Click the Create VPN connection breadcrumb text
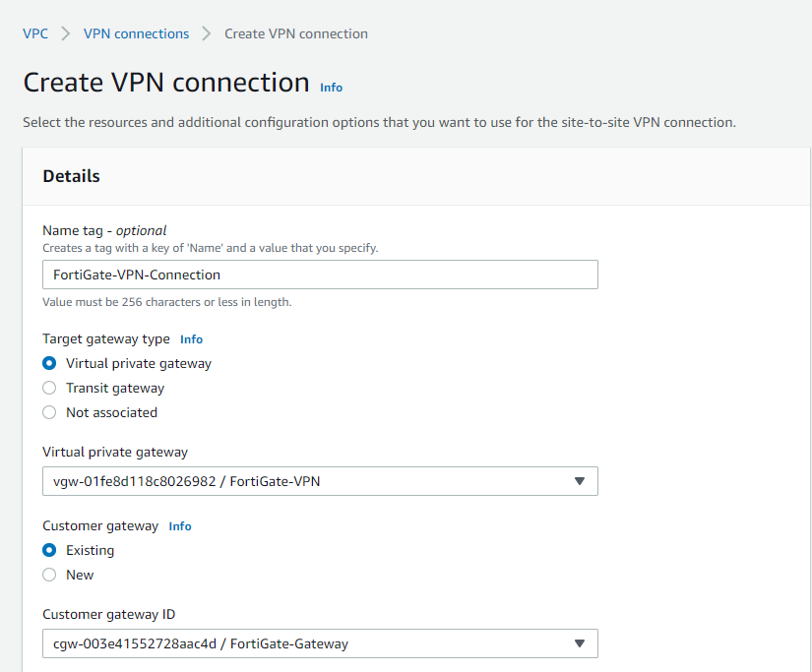This screenshot has width=812, height=672. pos(296,33)
